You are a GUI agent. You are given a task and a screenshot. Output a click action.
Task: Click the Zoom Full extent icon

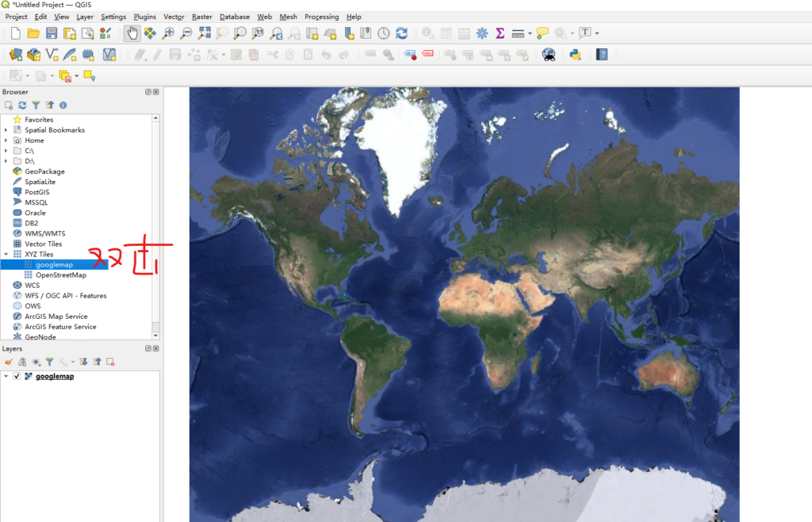pyautogui.click(x=205, y=33)
